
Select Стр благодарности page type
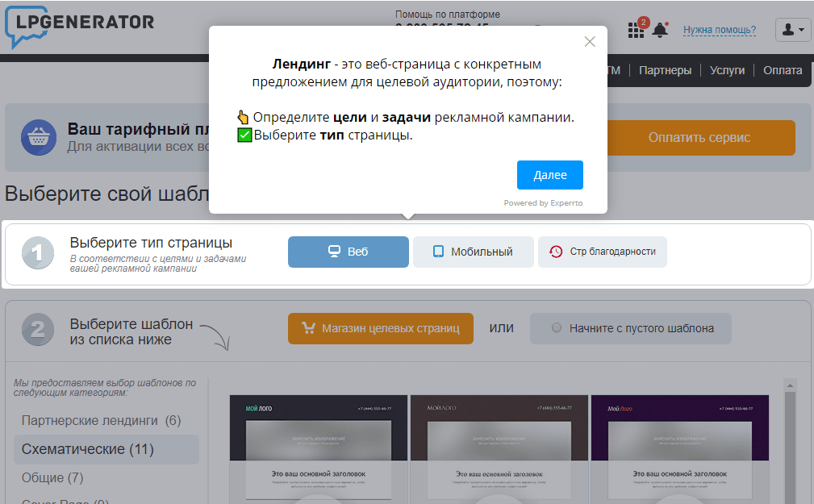[x=603, y=252]
